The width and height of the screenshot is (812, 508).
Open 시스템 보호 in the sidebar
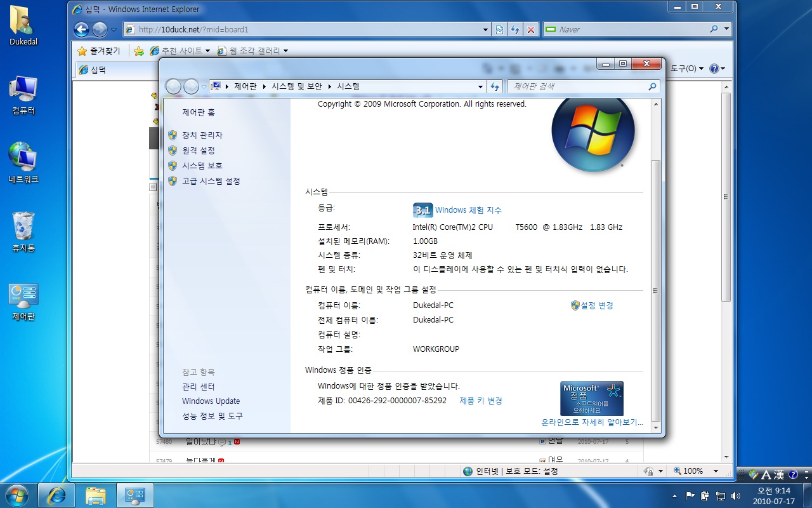coord(202,166)
